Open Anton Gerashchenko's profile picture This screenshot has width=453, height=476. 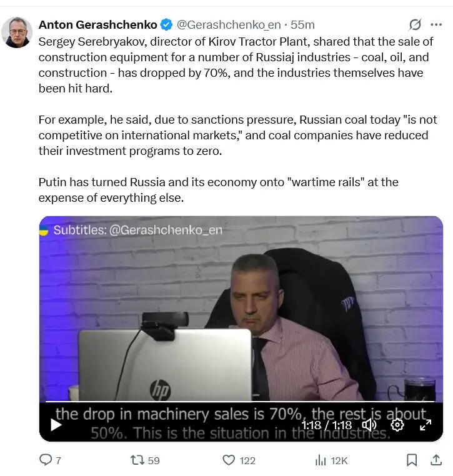[x=17, y=32]
